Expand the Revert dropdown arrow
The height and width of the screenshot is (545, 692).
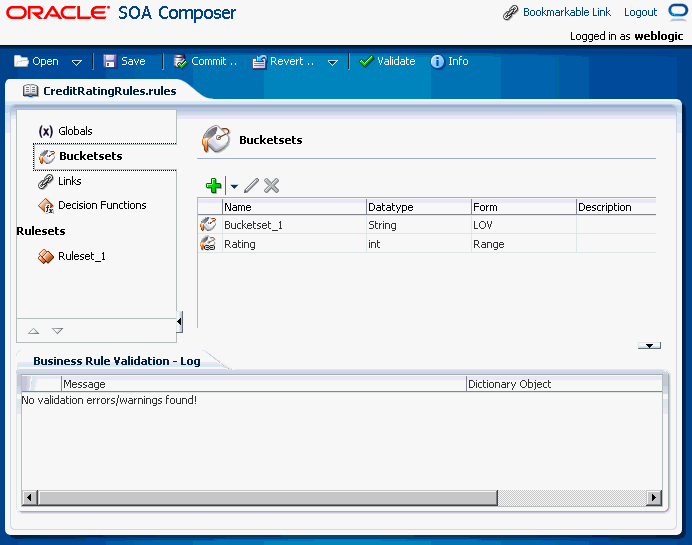[x=333, y=63]
